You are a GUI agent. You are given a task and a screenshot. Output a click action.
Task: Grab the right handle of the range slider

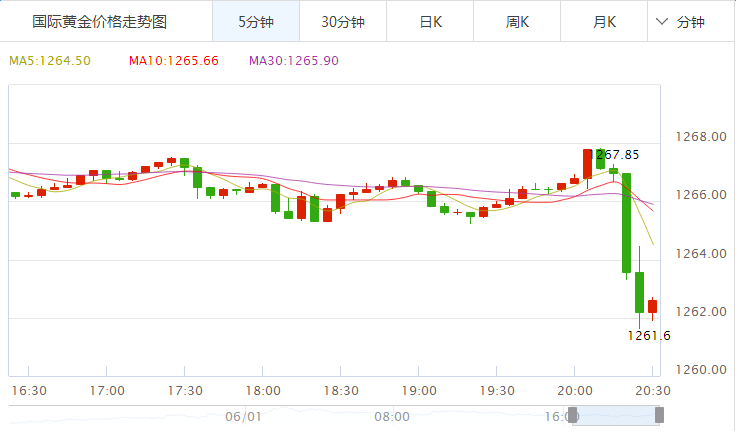coord(659,415)
